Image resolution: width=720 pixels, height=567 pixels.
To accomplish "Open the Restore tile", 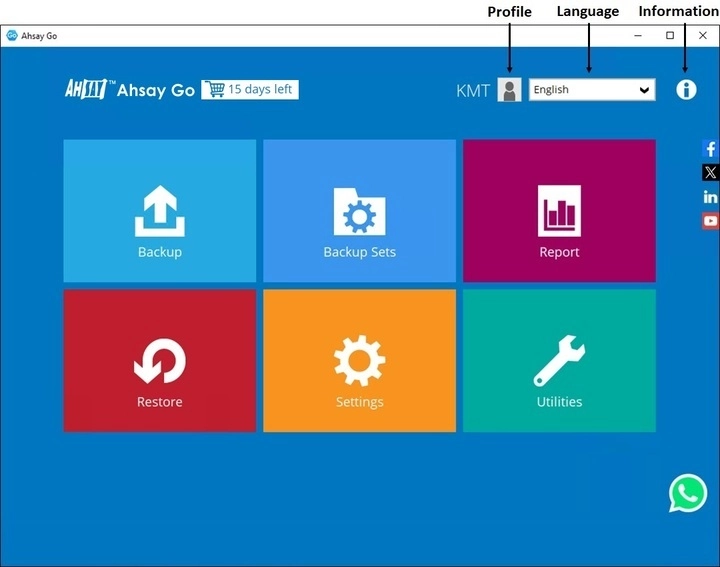I will pos(160,360).
